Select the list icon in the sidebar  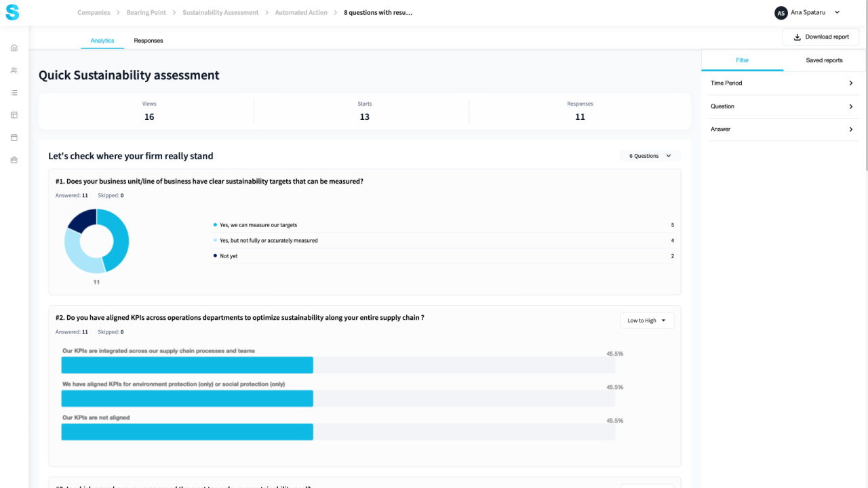coord(14,93)
